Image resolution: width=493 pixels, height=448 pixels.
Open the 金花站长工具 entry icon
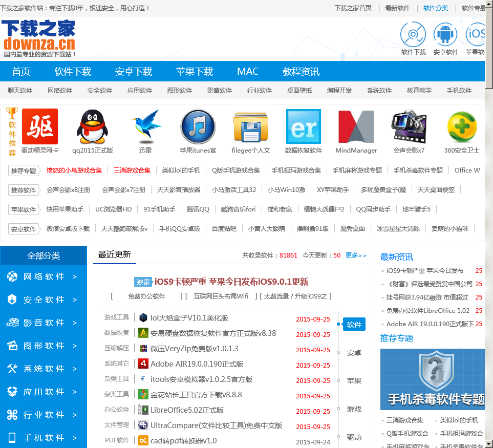pos(143,394)
